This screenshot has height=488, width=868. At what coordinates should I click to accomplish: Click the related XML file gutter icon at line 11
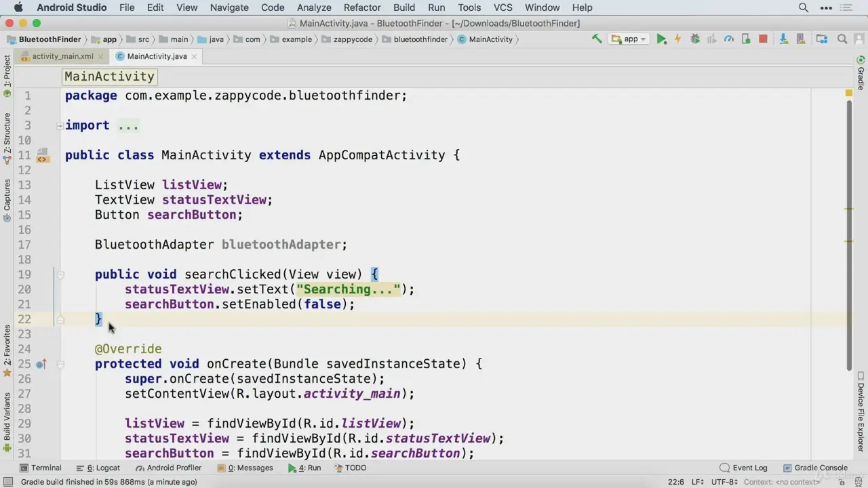[x=42, y=155]
